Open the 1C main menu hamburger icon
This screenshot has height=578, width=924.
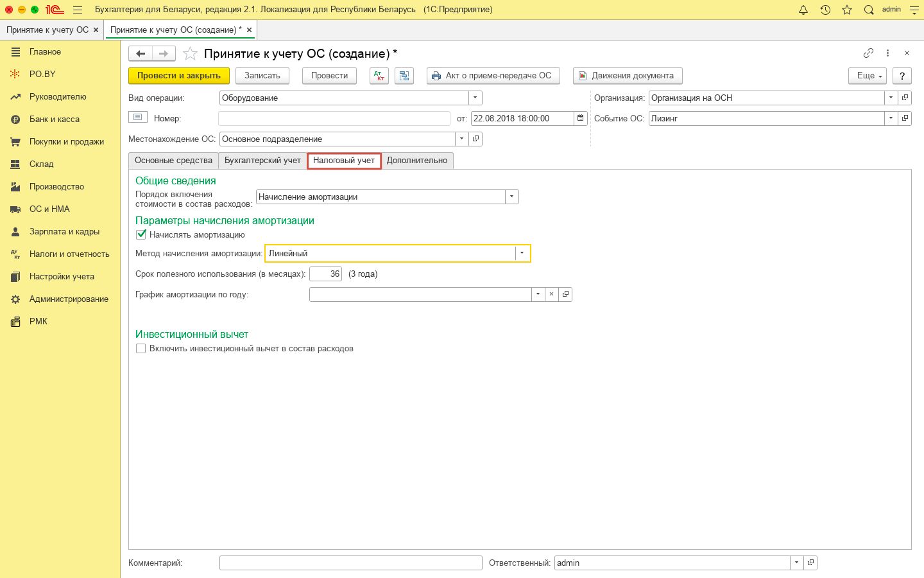78,10
